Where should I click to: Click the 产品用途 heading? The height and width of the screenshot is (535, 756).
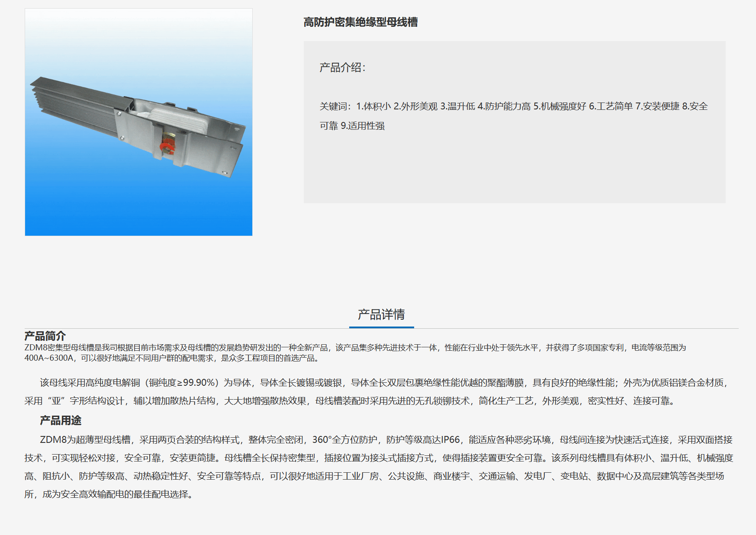[x=61, y=420]
